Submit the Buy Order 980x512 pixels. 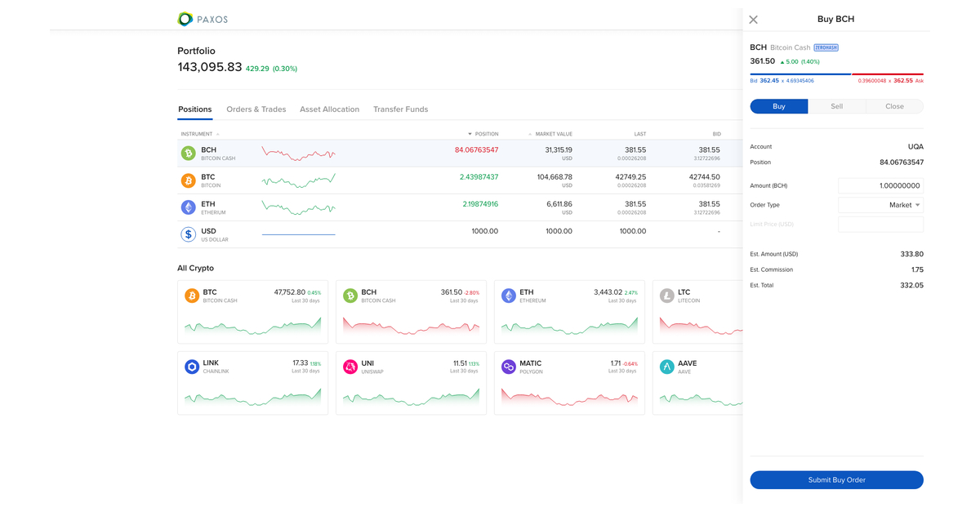pos(836,480)
